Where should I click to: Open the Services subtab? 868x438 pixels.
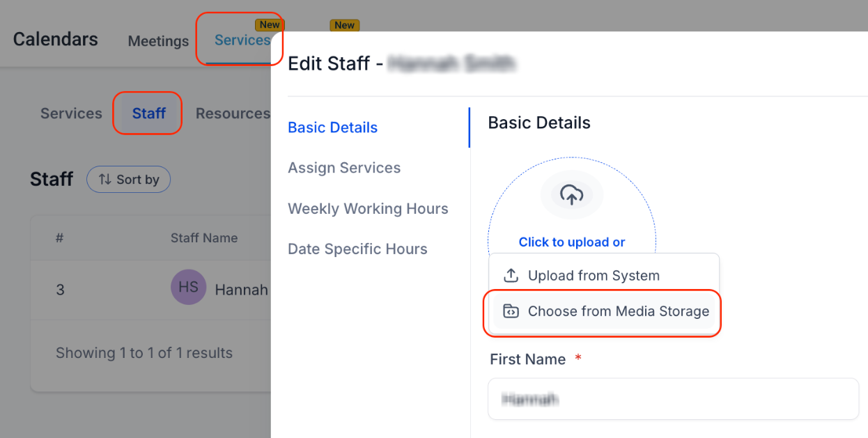[70, 113]
